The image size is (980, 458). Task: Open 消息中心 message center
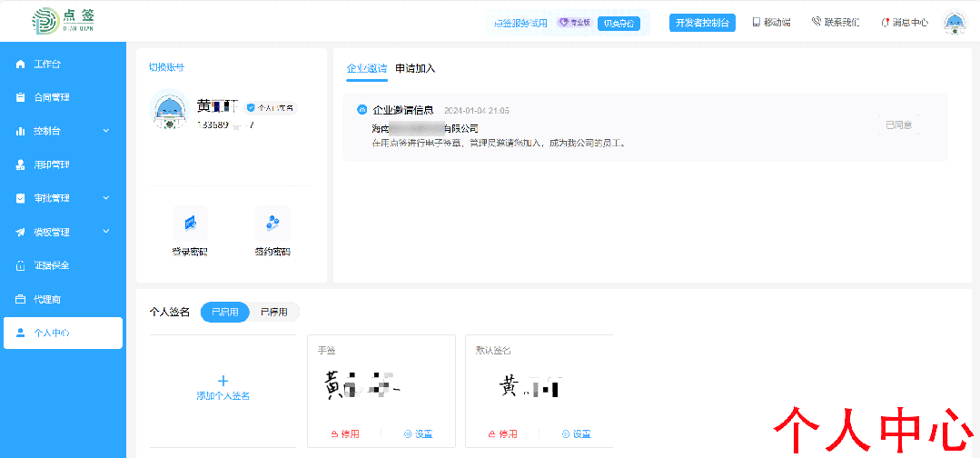905,23
